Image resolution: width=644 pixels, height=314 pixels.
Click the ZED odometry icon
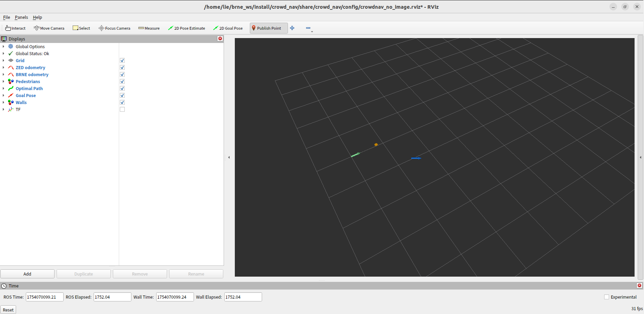[11, 67]
